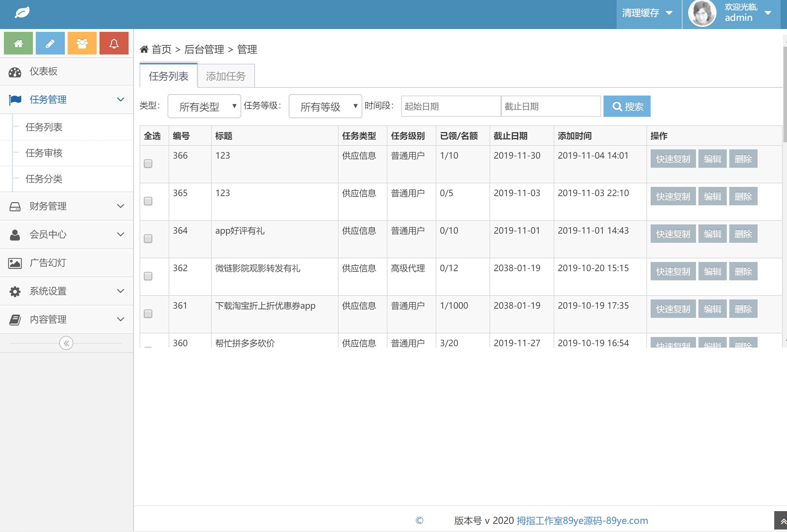Image resolution: width=787 pixels, height=532 pixels.
Task: Click 首页 in the breadcrumb
Action: pyautogui.click(x=162, y=49)
